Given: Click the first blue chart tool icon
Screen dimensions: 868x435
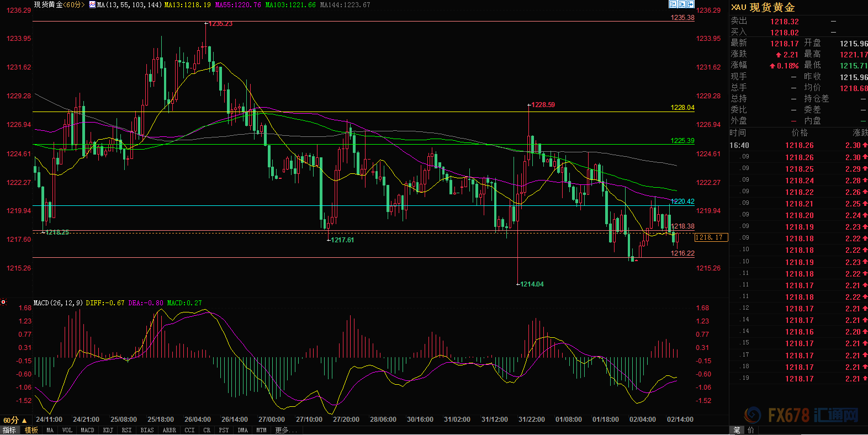Looking at the screenshot, I should coord(673,4).
